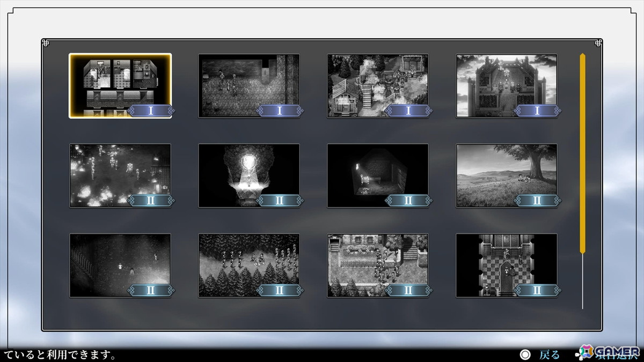This screenshot has height=362, width=644.
Task: Select the town garden crowd scene thumbnail
Action: pyautogui.click(x=378, y=265)
